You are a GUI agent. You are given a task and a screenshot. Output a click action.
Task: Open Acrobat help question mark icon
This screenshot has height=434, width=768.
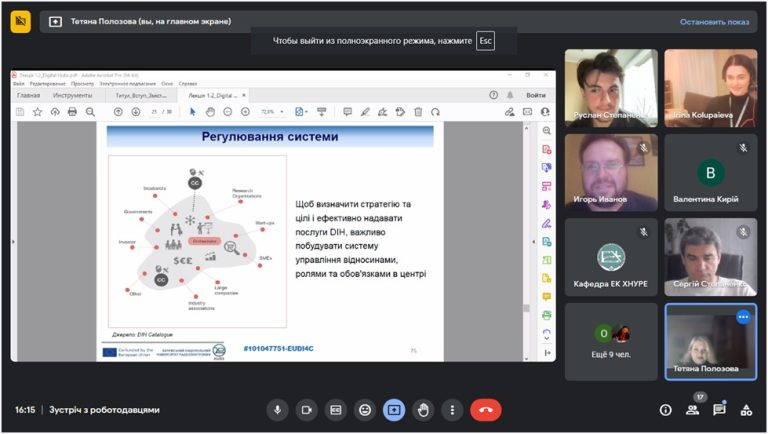coord(493,95)
